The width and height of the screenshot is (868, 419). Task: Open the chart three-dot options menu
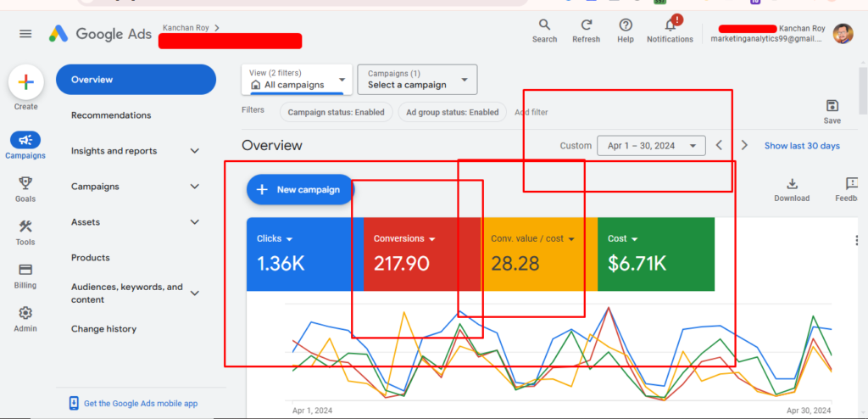[x=857, y=240]
